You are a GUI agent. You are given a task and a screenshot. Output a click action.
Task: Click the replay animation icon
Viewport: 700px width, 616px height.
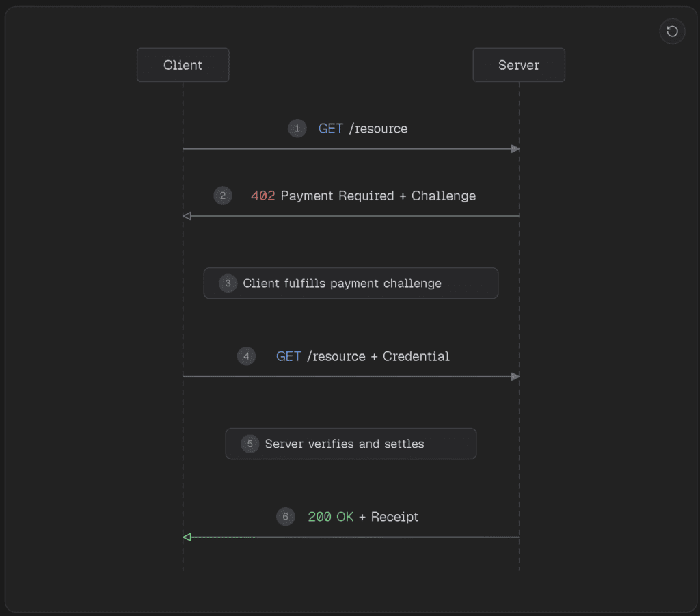click(672, 31)
